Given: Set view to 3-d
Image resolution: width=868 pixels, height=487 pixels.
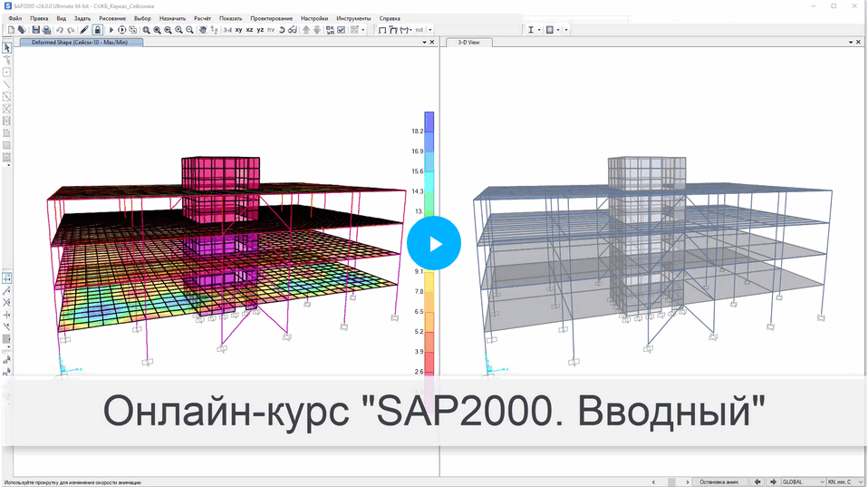Looking at the screenshot, I should click(x=227, y=30).
